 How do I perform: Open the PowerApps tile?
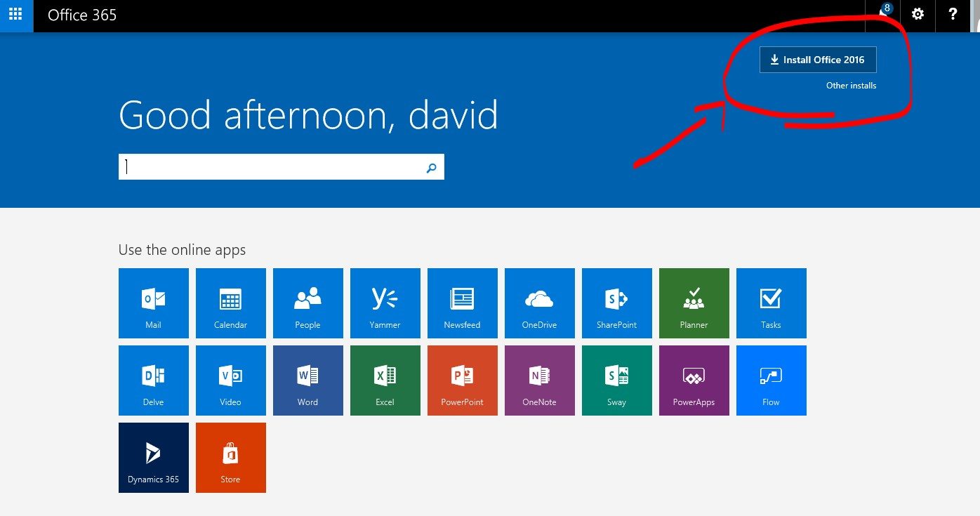[x=694, y=381]
